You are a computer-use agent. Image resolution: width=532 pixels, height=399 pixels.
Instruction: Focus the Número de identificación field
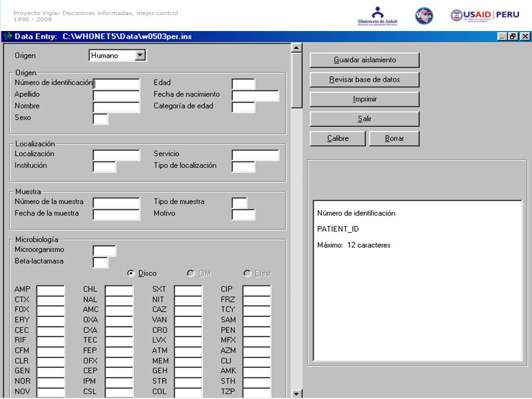116,84
